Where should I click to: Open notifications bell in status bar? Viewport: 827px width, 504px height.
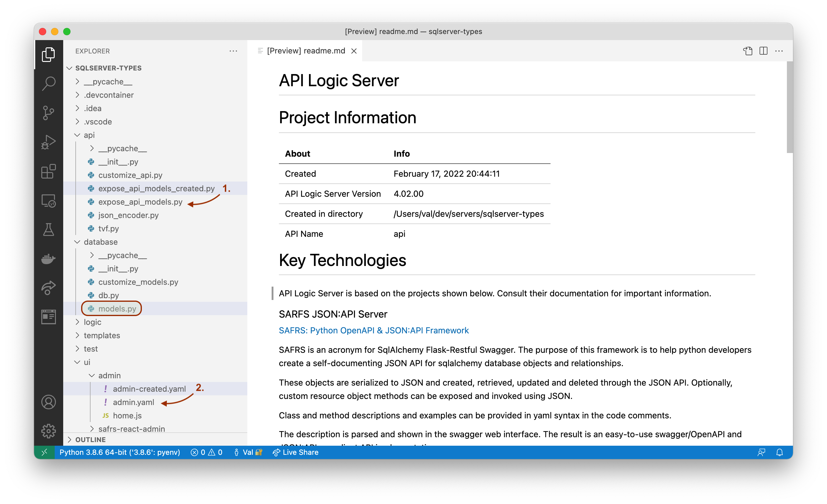click(x=779, y=452)
